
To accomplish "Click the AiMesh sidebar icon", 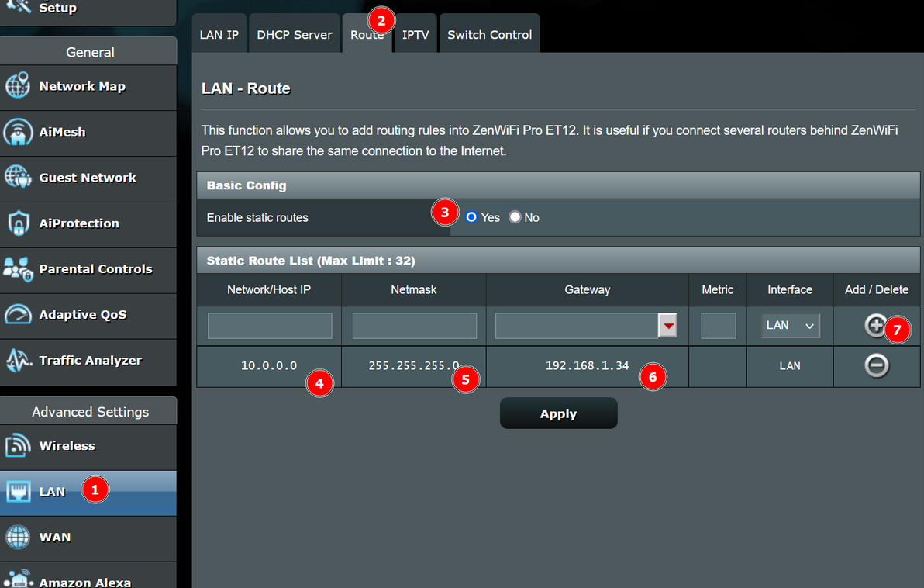I will point(18,132).
